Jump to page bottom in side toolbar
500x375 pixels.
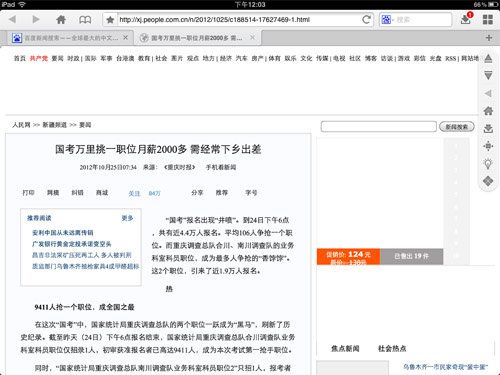488,75
